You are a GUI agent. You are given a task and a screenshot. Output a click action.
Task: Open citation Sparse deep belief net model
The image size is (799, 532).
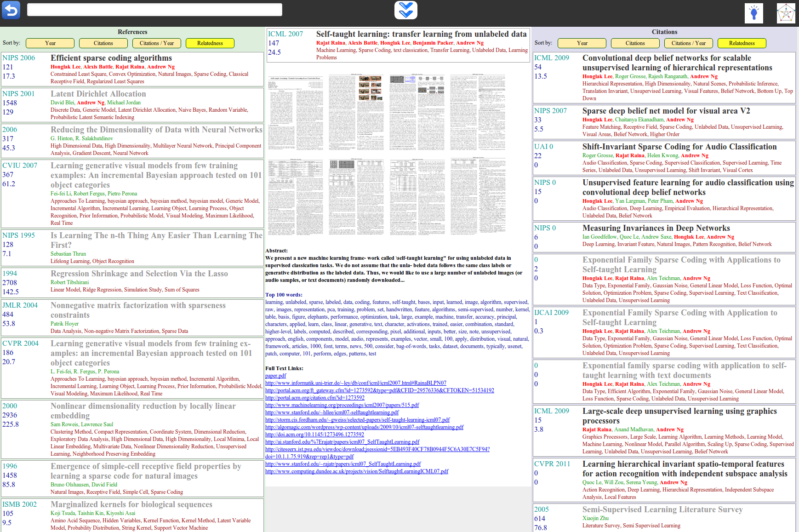[666, 111]
